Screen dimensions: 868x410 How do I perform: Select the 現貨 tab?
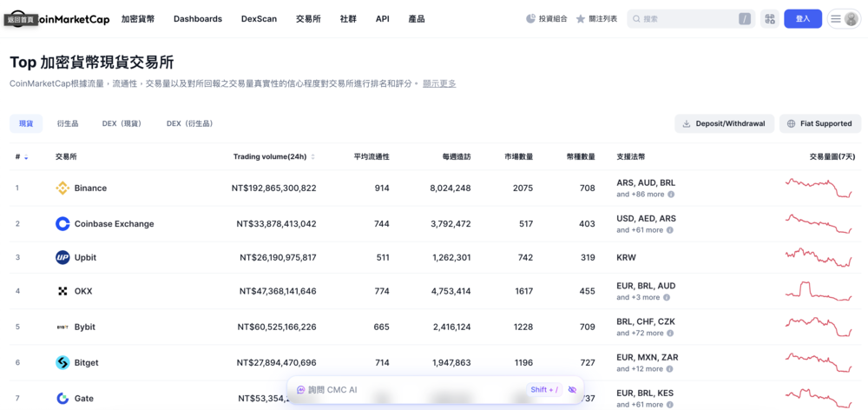[x=26, y=123]
